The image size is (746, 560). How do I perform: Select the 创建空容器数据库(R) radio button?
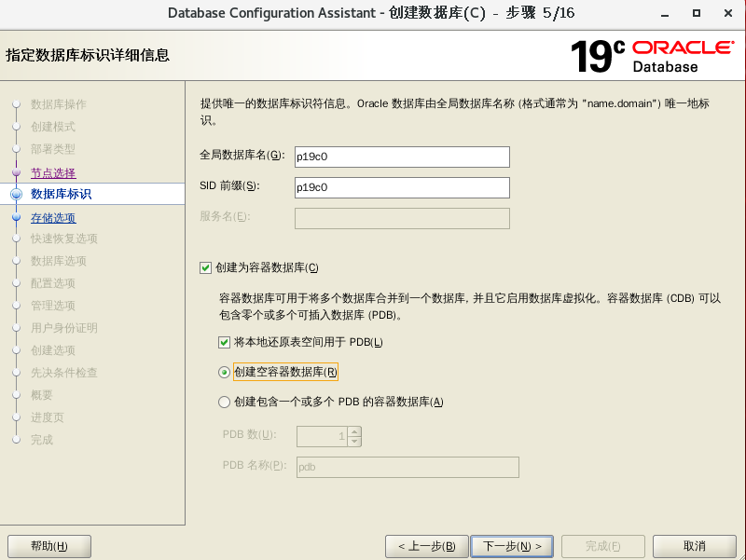(x=224, y=372)
